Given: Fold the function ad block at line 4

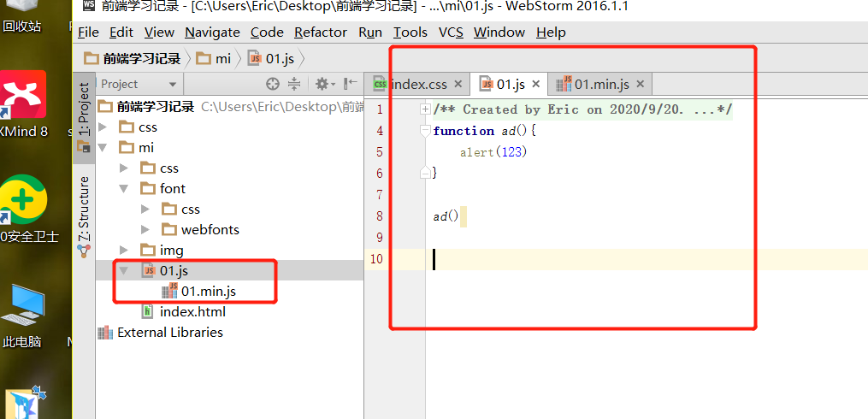Looking at the screenshot, I should coord(425,131).
